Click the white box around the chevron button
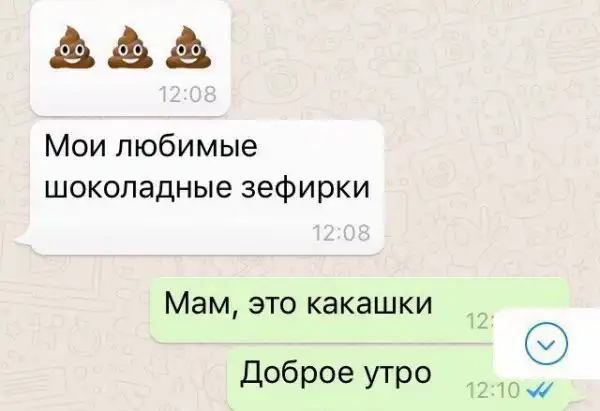The height and width of the screenshot is (411, 600). 547,344
